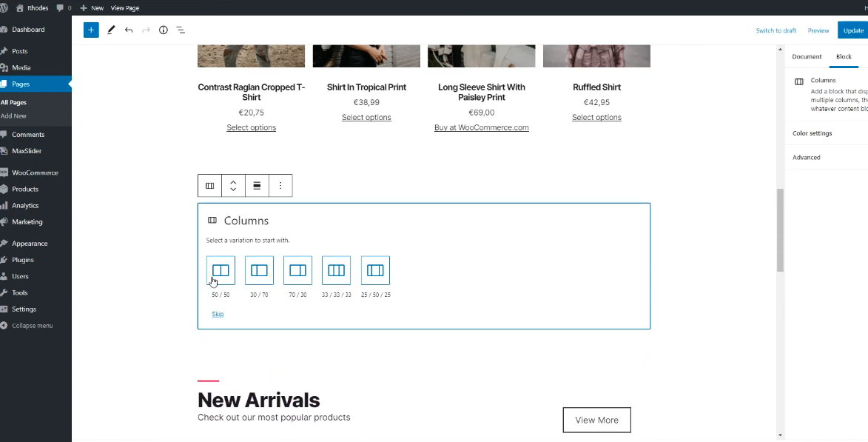Select the 25 / 50 / 25 layout icon

click(375, 270)
